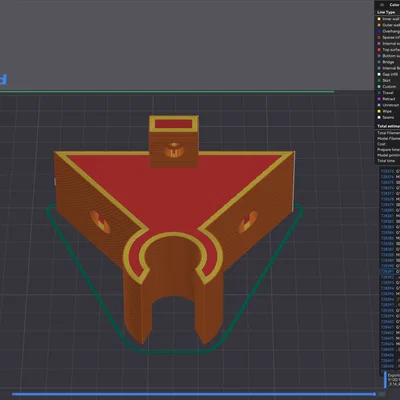Click the Sparse infill red swatch

tap(379, 37)
